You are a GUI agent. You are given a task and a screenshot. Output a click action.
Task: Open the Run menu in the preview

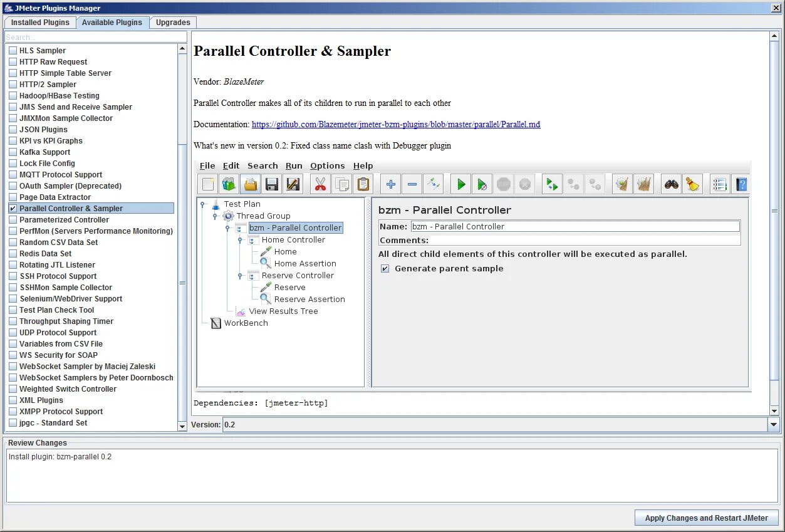pyautogui.click(x=294, y=166)
